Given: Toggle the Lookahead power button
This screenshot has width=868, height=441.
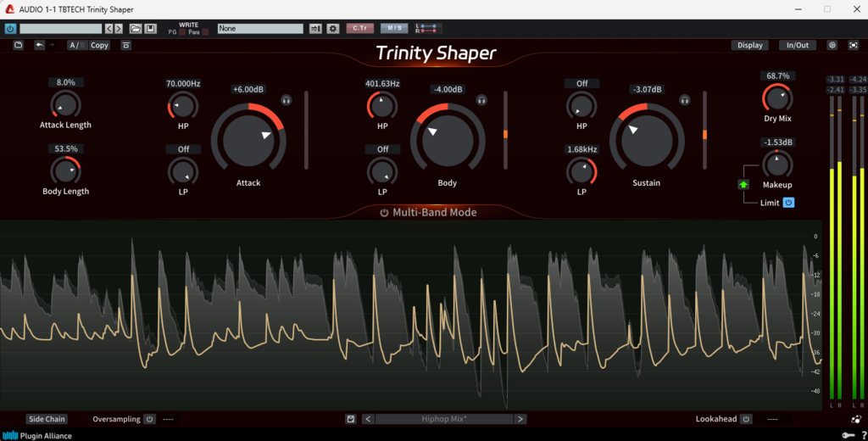Looking at the screenshot, I should point(746,419).
